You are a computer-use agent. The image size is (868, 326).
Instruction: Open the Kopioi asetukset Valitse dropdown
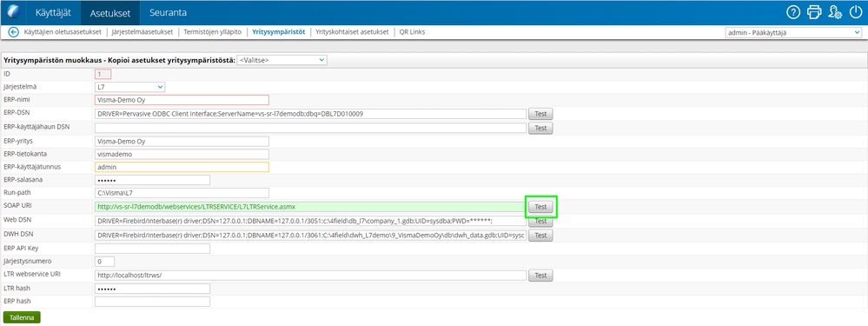click(x=282, y=60)
